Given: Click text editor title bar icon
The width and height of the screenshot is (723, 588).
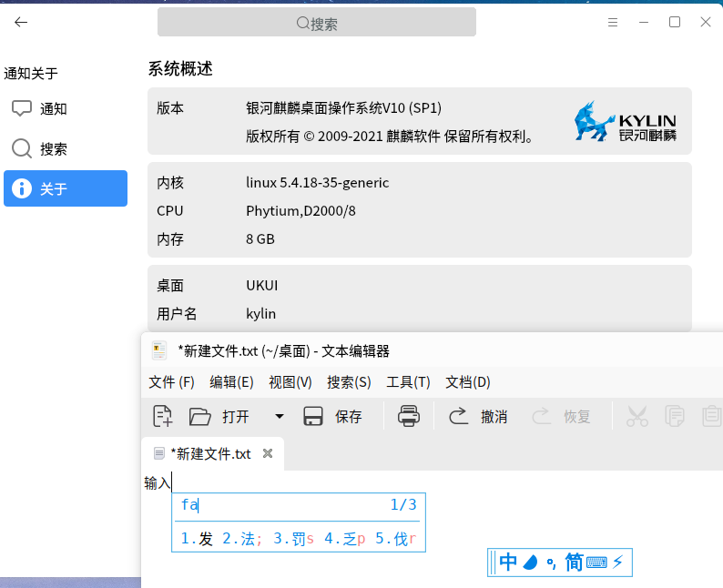Looking at the screenshot, I should (159, 350).
